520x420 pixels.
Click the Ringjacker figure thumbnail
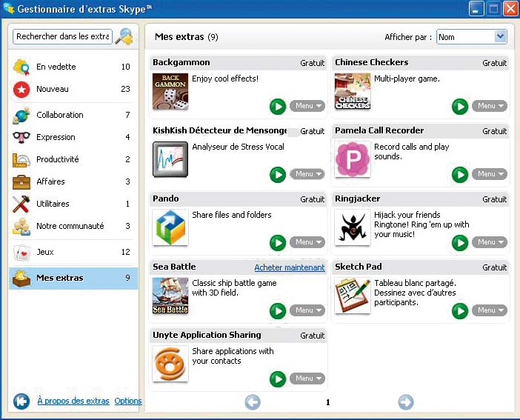(353, 227)
